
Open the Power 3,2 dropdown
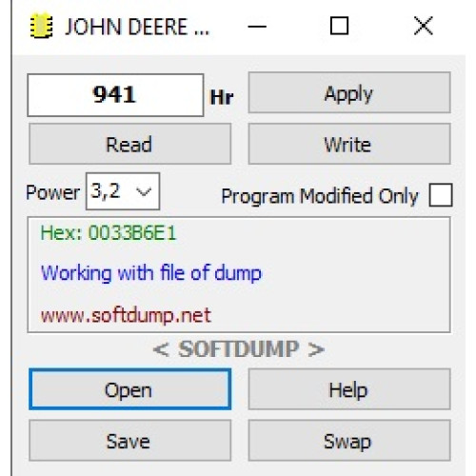coord(123,191)
